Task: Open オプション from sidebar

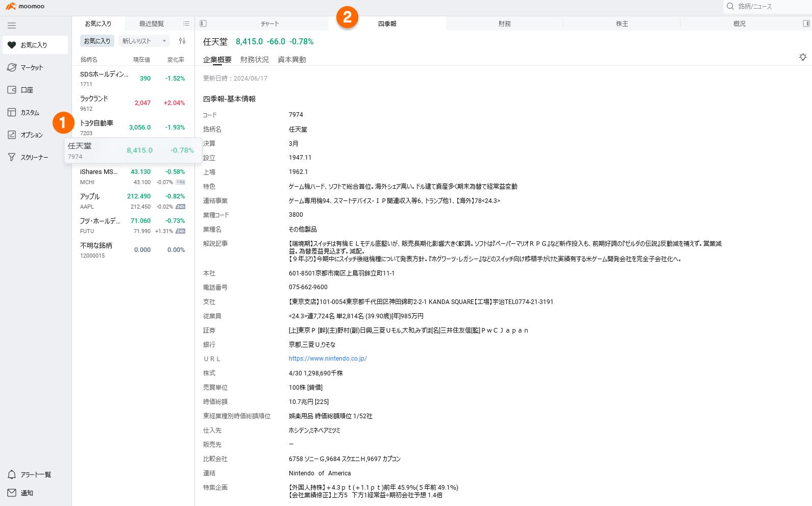Action: coord(35,135)
